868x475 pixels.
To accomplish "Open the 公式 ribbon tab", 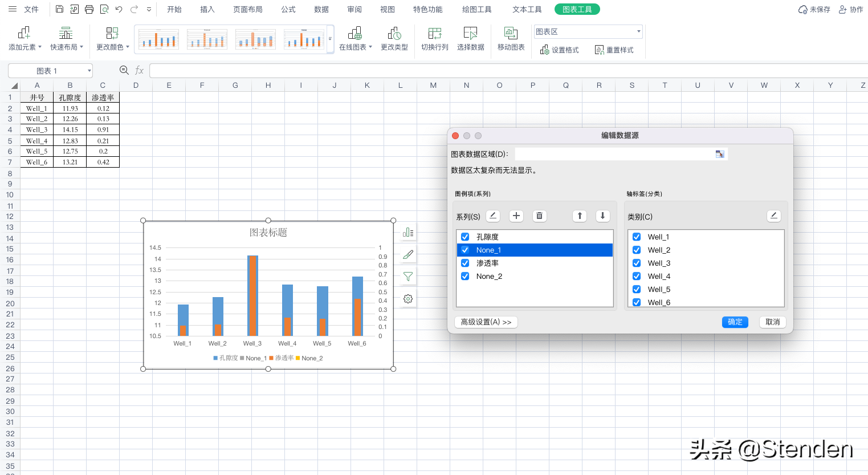I will pos(288,9).
